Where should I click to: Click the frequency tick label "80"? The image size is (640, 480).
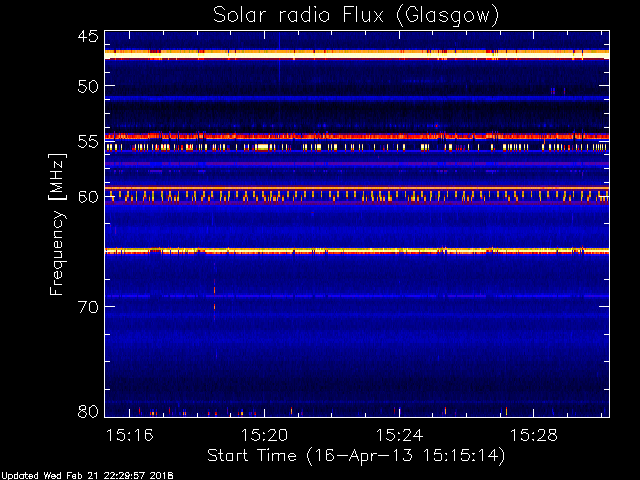(88, 411)
